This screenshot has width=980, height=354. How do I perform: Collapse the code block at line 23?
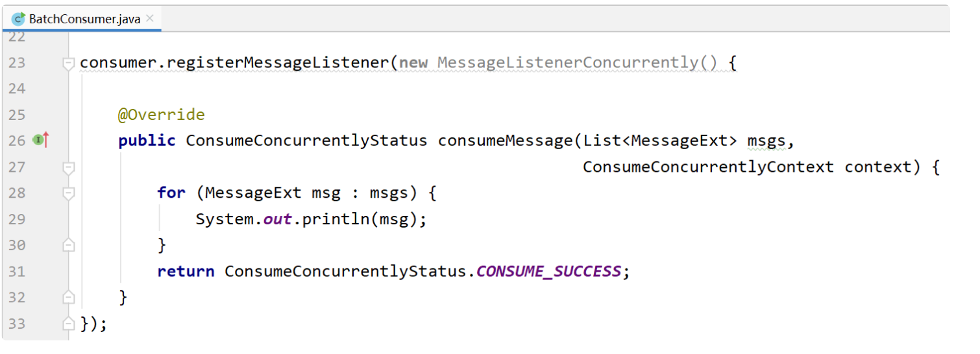tap(68, 63)
